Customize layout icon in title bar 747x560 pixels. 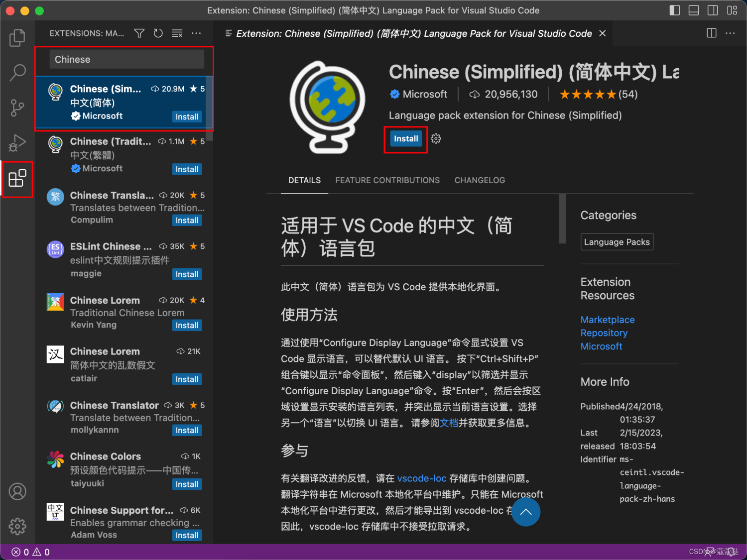click(x=732, y=10)
